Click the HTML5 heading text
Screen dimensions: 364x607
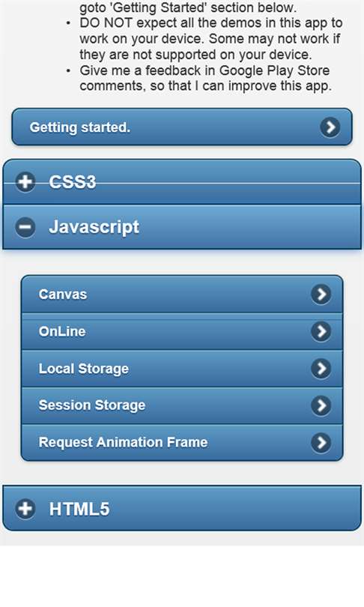(x=79, y=509)
